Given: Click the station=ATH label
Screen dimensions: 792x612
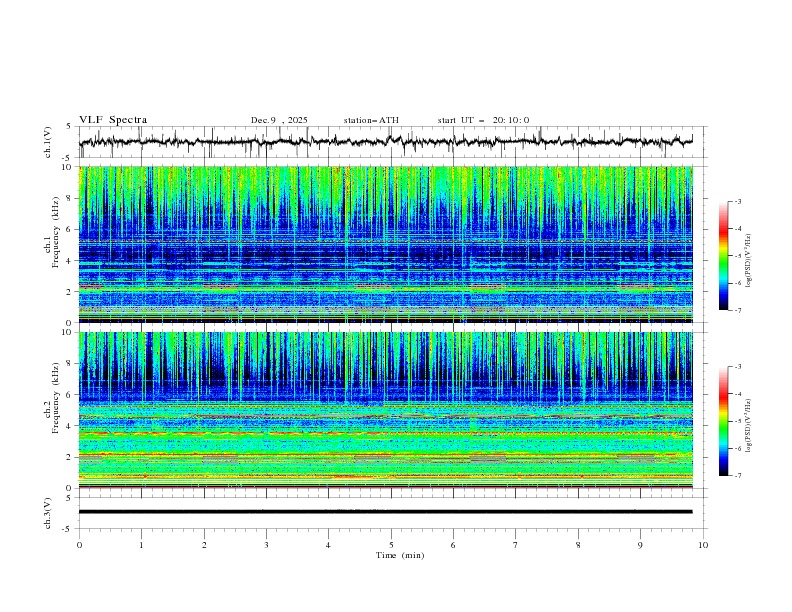Looking at the screenshot, I should point(371,120).
